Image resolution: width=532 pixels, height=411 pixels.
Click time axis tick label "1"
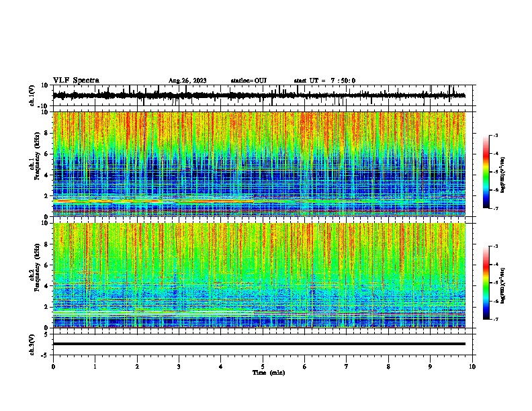tap(95, 367)
